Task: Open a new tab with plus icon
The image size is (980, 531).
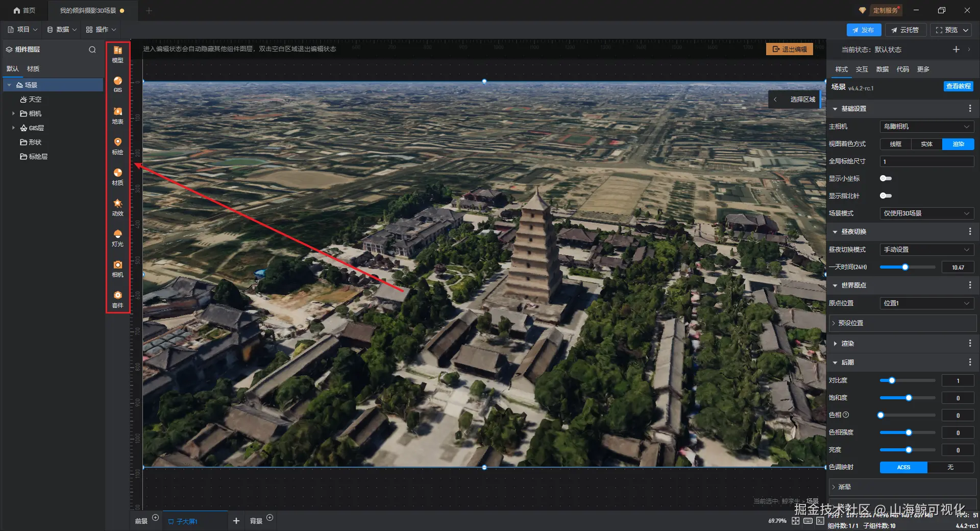Action: click(x=149, y=10)
